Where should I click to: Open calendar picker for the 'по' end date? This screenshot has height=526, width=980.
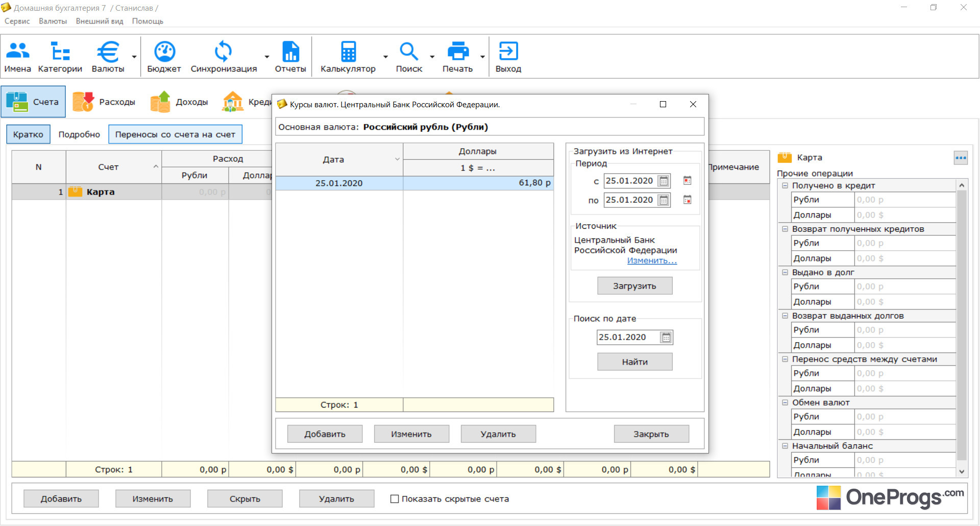pos(664,200)
